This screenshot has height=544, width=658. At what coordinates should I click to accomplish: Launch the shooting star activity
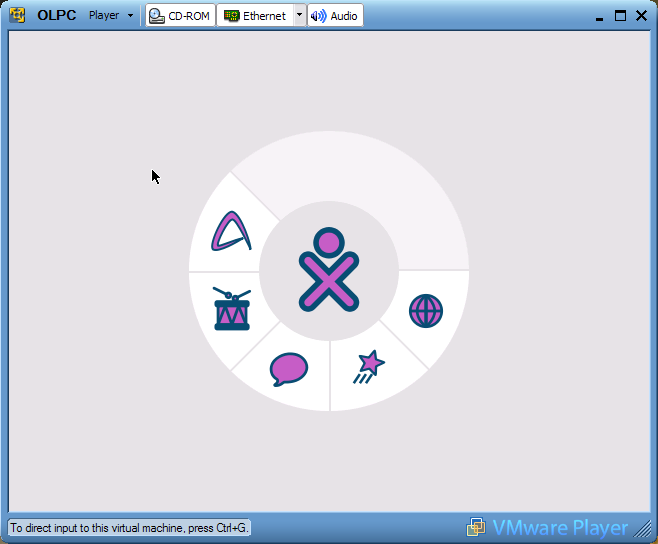coord(369,366)
